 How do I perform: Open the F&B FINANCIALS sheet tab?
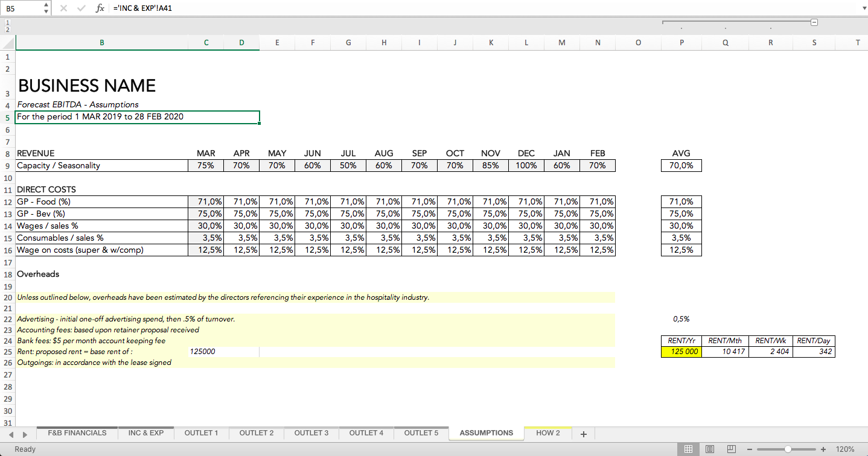[77, 433]
